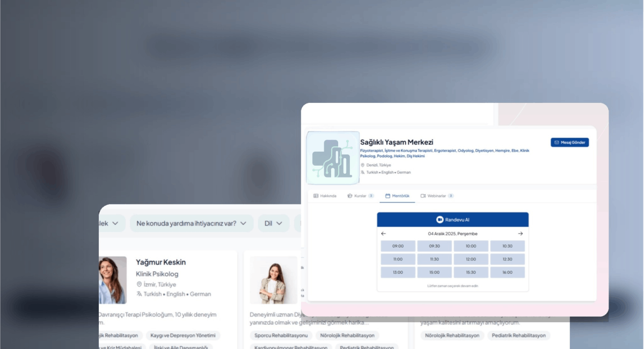Click the video camera icon on Randevu Al
The width and height of the screenshot is (644, 349).
pyautogui.click(x=440, y=220)
